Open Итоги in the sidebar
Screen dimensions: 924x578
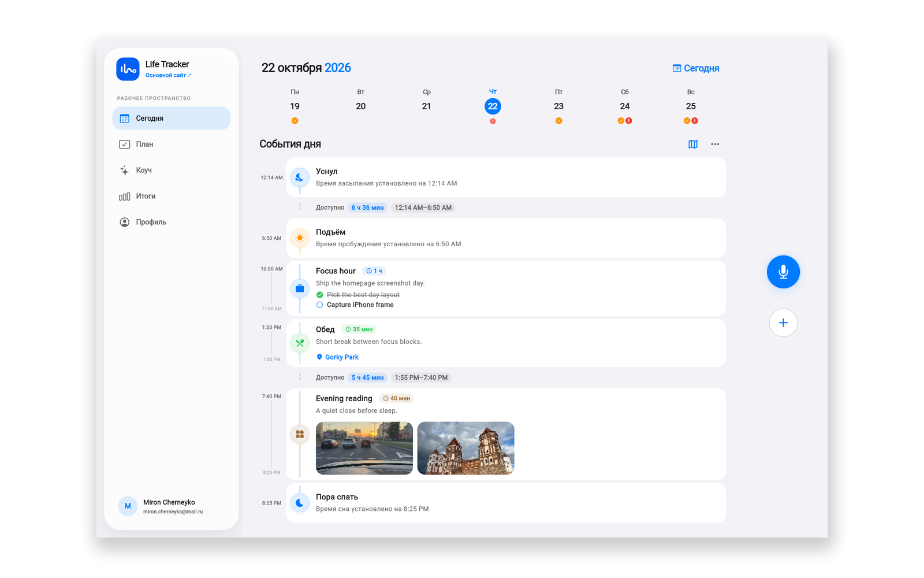pyautogui.click(x=172, y=196)
